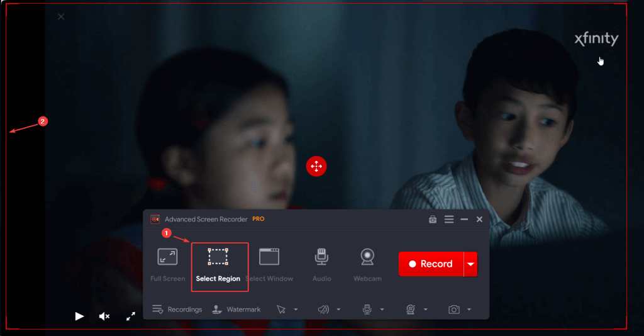Toggle the microphone icon in bottom bar
This screenshot has width=644, height=336.
(x=367, y=310)
